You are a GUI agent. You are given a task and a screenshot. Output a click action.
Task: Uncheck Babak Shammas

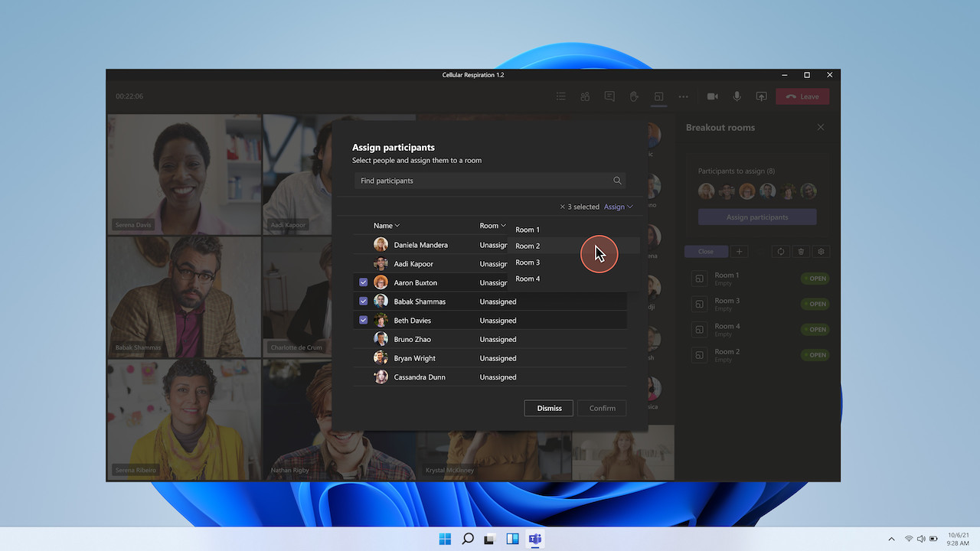click(363, 301)
